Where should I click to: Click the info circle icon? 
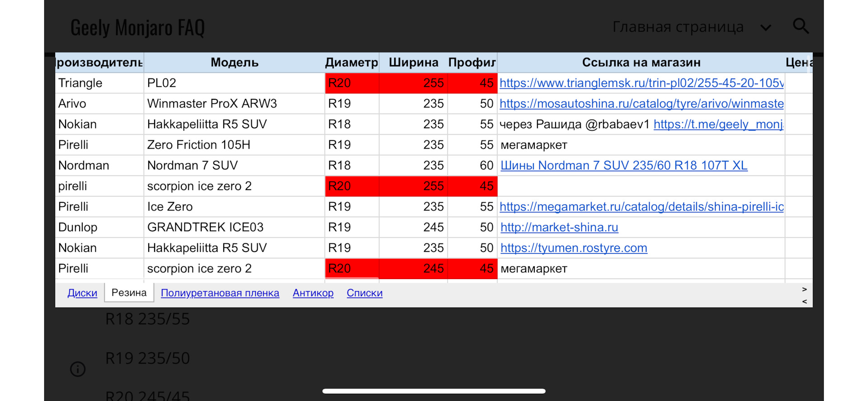coord(78,369)
